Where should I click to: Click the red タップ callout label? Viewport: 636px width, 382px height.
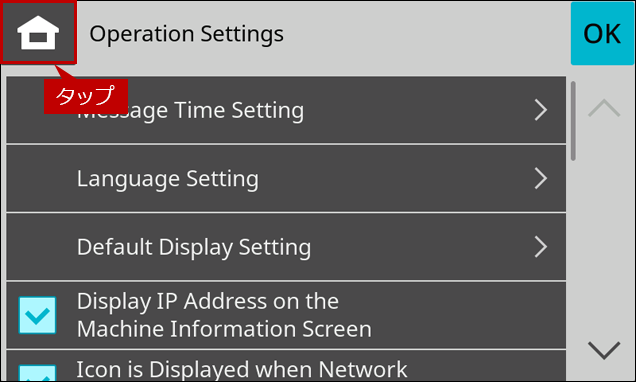click(86, 96)
